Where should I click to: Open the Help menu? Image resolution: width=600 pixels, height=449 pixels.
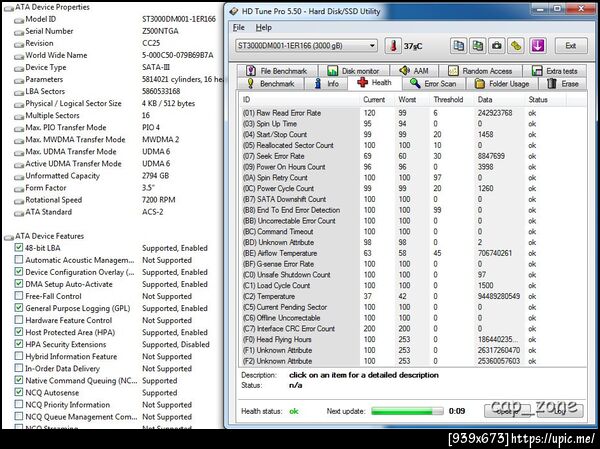tap(264, 28)
